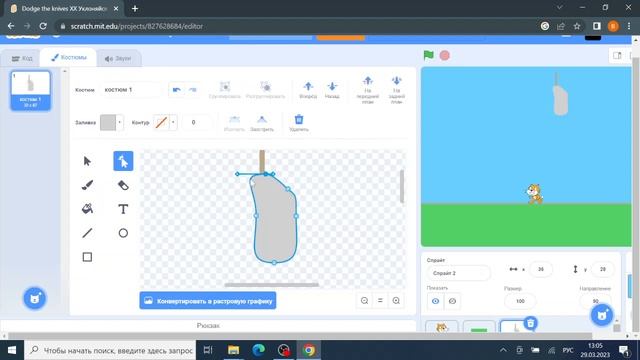Click the Group objects icon
This screenshot has width=640, height=360.
pos(225,87)
